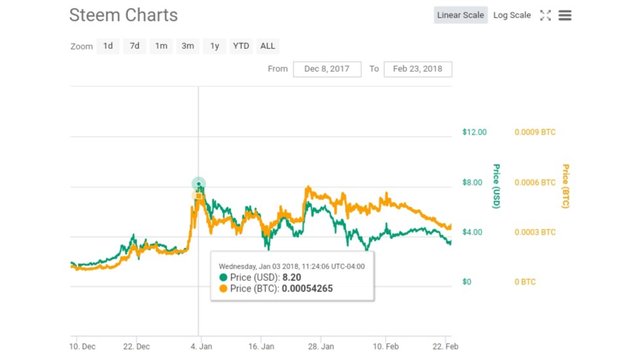Switch to Linear Scale
The height and width of the screenshot is (360, 640).
pyautogui.click(x=460, y=15)
